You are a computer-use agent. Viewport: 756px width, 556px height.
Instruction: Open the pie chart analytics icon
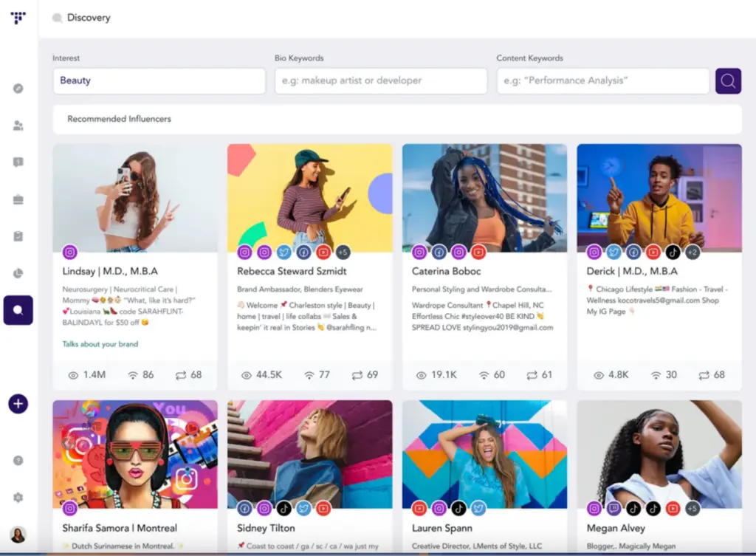pos(18,273)
